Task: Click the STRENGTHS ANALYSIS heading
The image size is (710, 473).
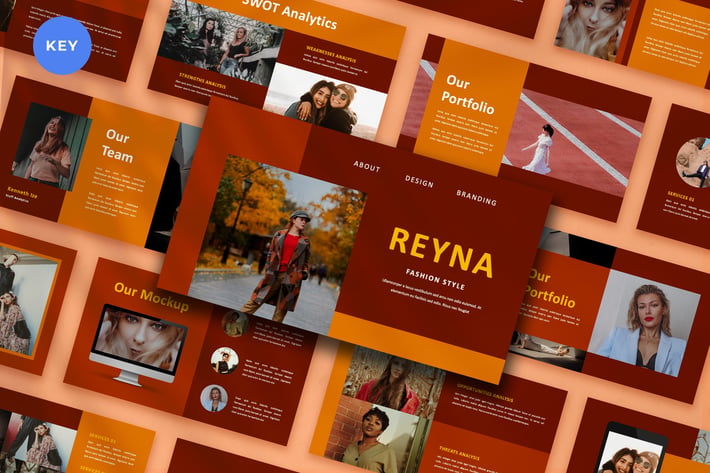Action: coord(202,80)
